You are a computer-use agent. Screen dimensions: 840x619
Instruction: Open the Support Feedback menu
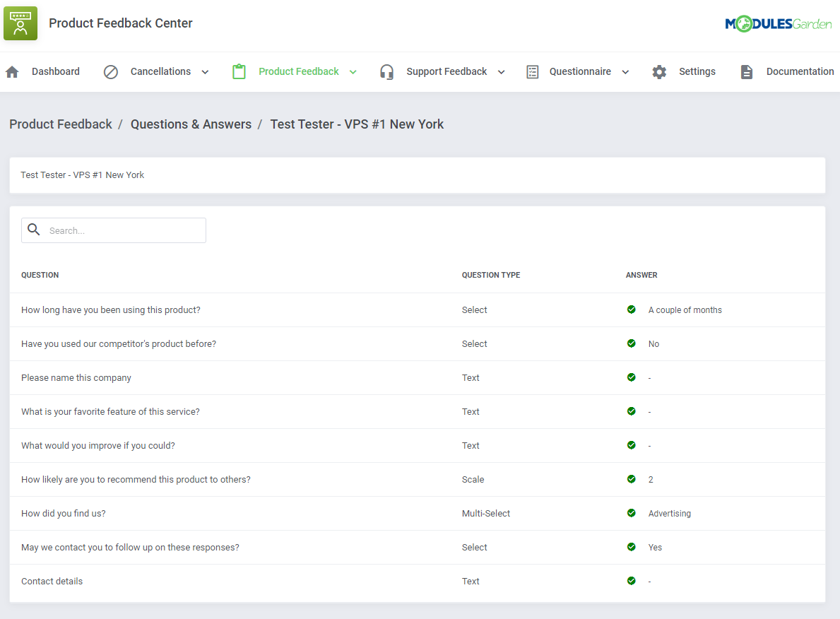coord(446,71)
